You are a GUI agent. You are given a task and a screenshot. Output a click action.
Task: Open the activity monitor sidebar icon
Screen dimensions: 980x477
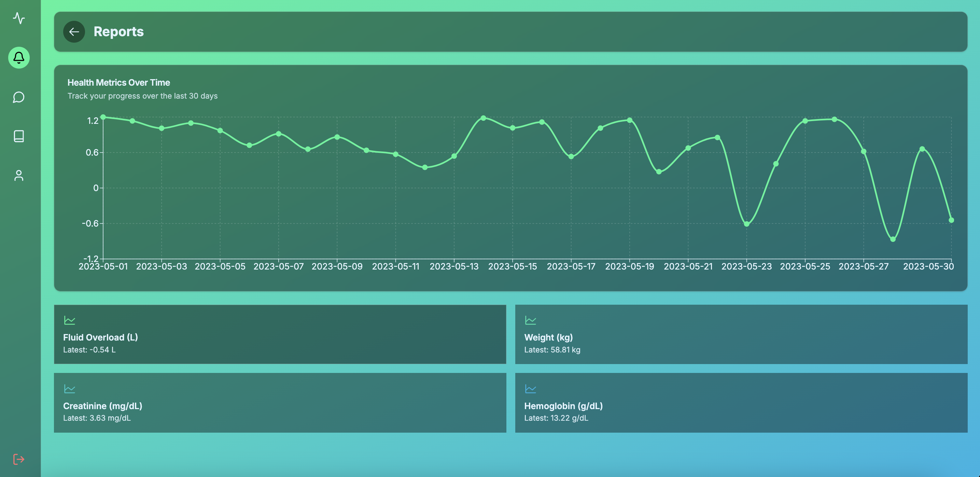[19, 19]
